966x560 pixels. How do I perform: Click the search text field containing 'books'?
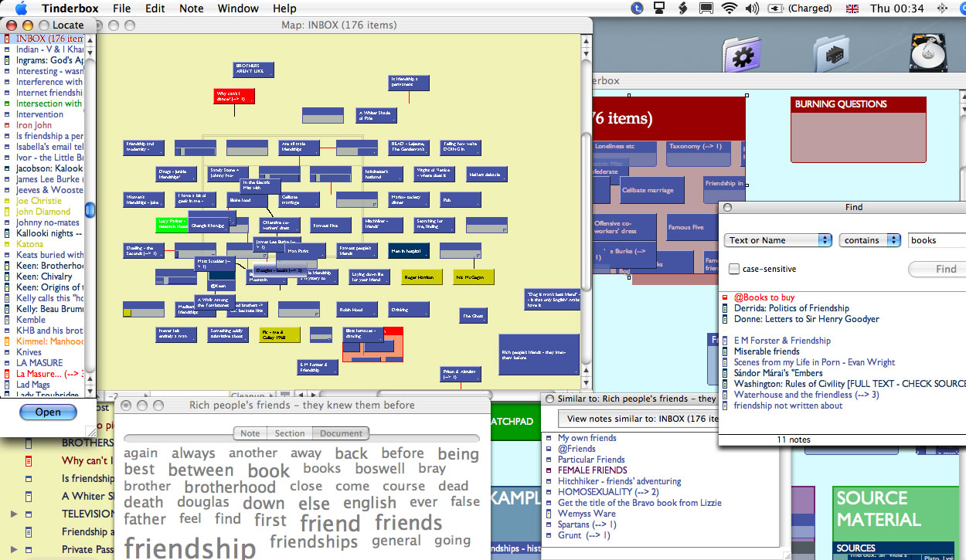click(x=937, y=240)
